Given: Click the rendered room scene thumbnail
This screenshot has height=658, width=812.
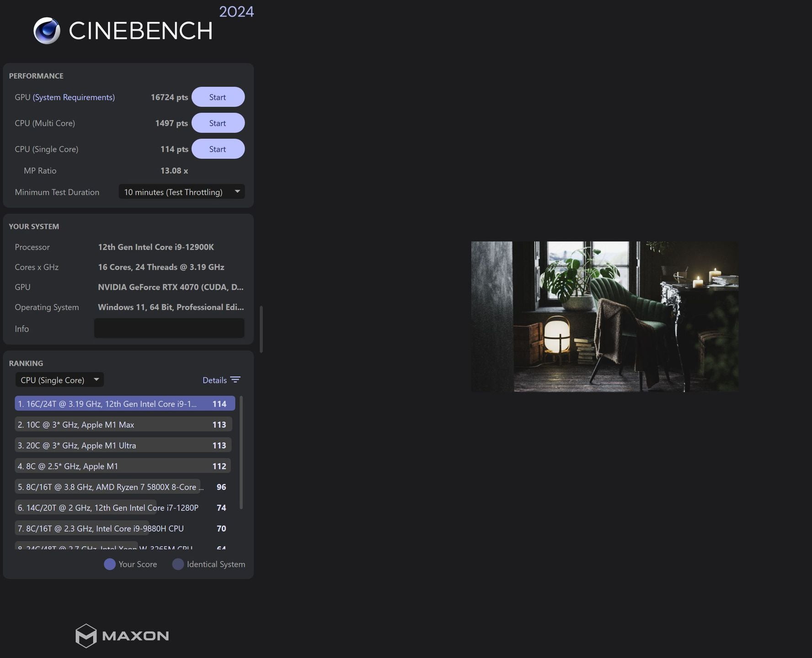Looking at the screenshot, I should pos(604,316).
